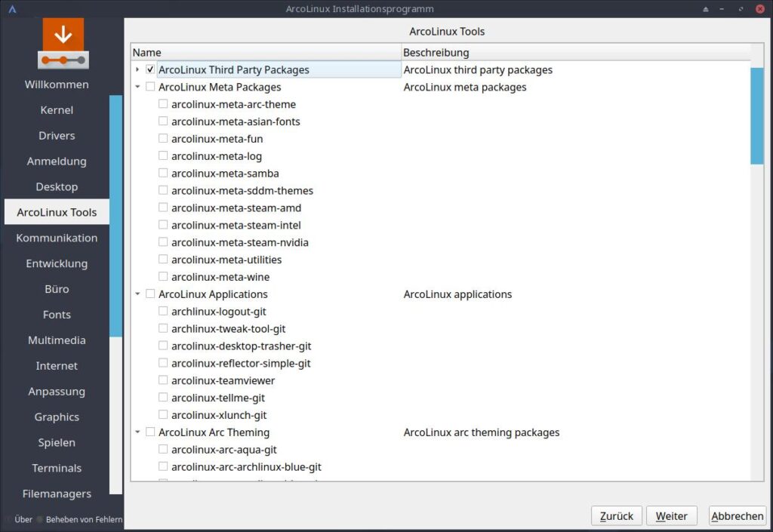Go to Willkommen step in sidebar

(57, 85)
